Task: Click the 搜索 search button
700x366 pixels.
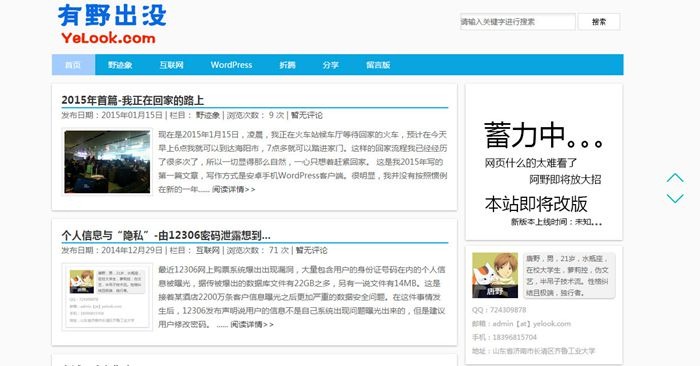Action: (599, 21)
